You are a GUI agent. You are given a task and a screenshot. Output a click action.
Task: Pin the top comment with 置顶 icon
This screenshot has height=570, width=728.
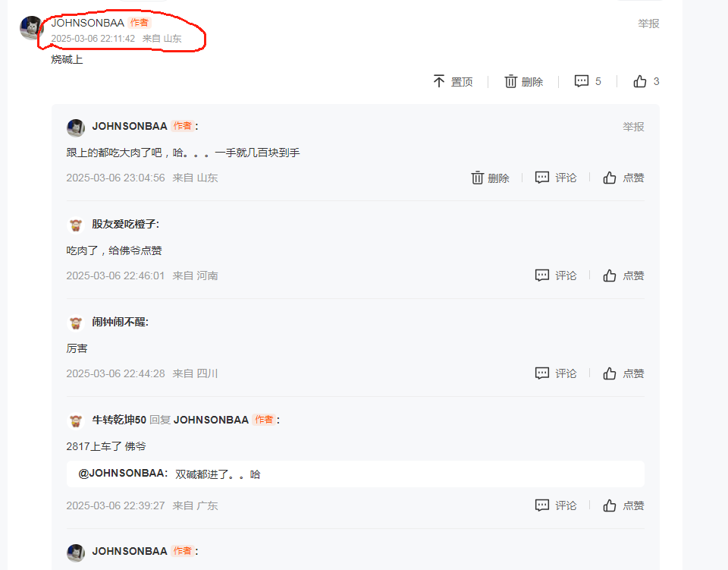pos(453,82)
